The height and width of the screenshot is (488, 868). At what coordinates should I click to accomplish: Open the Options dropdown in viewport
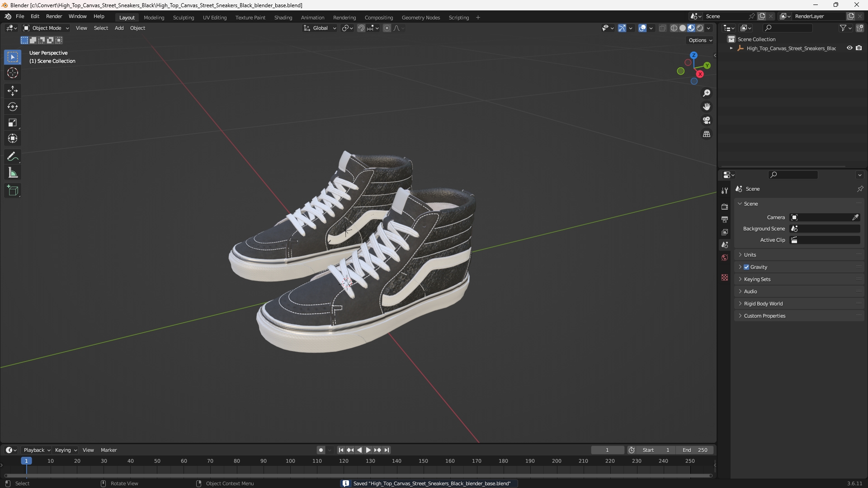[700, 40]
